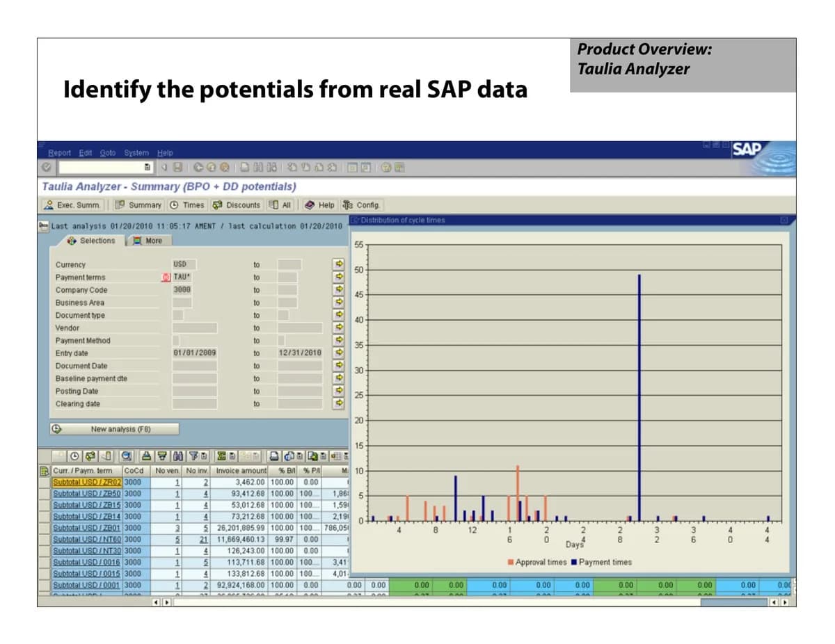
Task: Click the multiple selection arrow for Currency
Action: click(x=340, y=264)
